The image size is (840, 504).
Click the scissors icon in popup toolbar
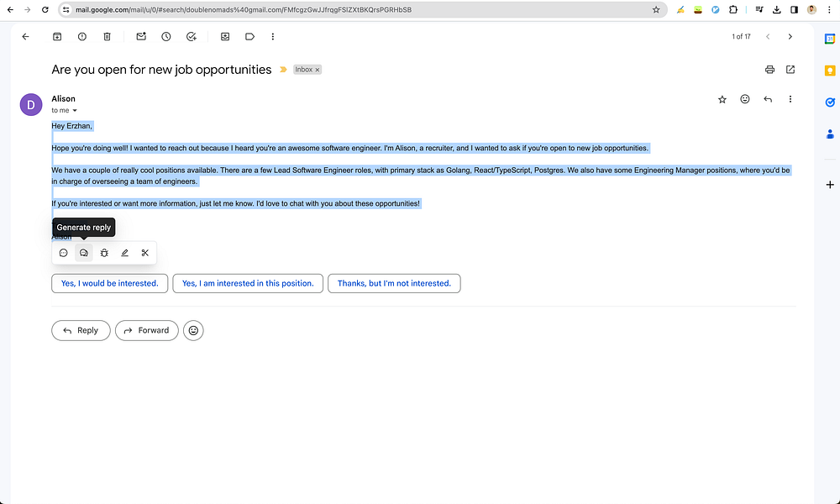tap(145, 253)
